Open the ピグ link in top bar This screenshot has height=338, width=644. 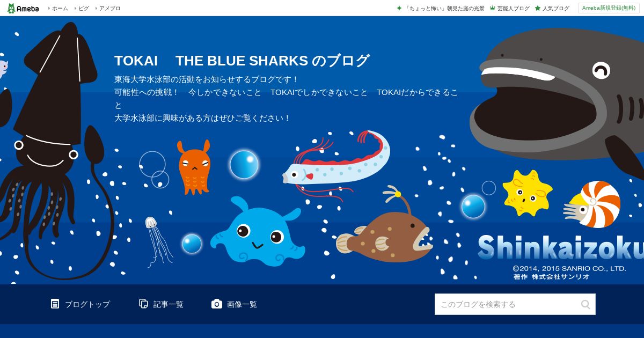tap(84, 8)
